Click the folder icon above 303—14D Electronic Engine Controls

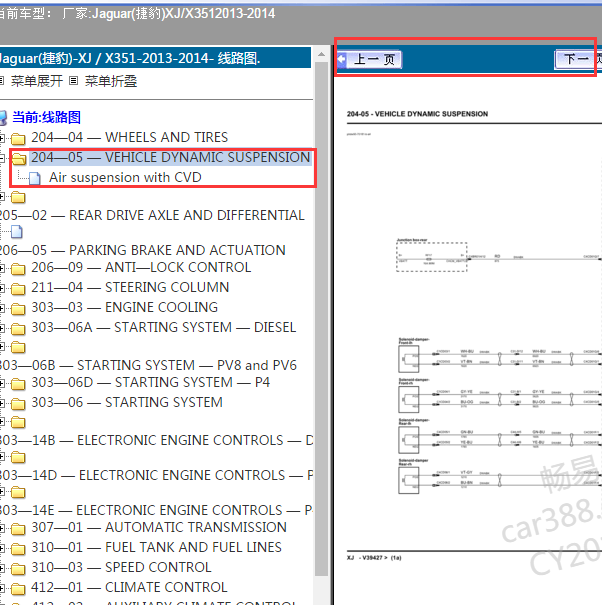coord(18,458)
